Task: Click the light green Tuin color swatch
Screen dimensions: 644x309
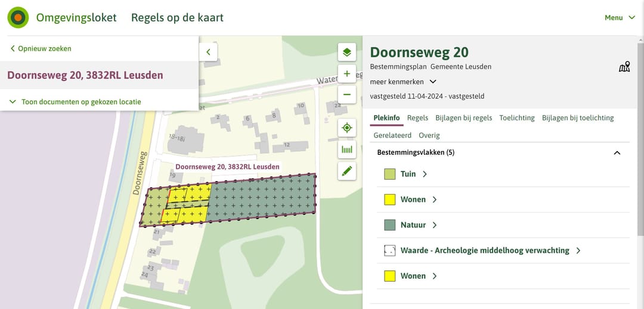Action: click(390, 174)
